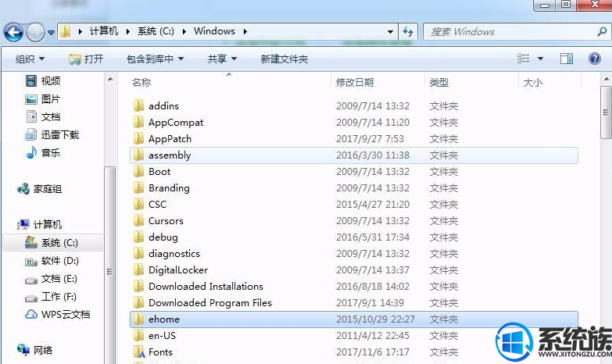The width and height of the screenshot is (612, 364).
Task: Select 计算机 in the address breadcrumb
Action: [104, 31]
